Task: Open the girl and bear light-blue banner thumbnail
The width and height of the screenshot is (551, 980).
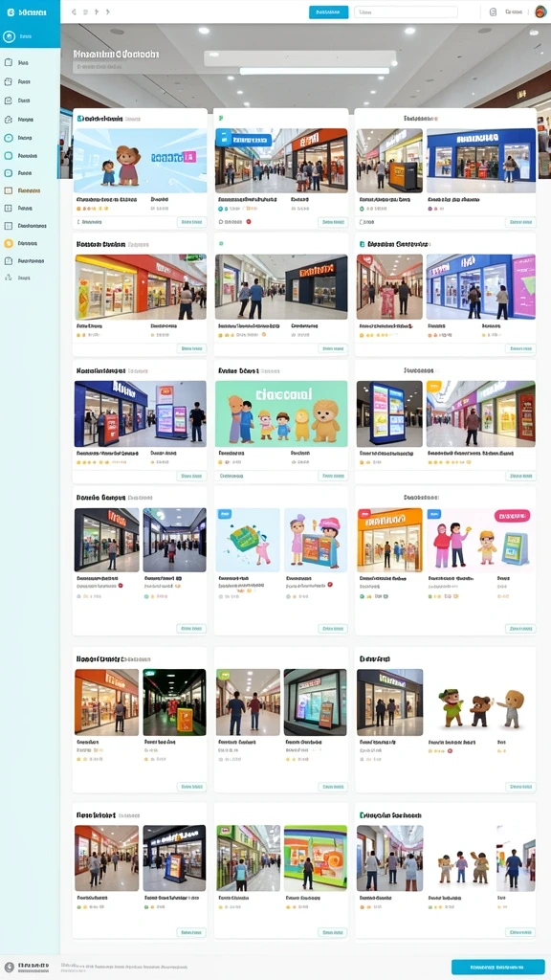Action: tap(140, 161)
